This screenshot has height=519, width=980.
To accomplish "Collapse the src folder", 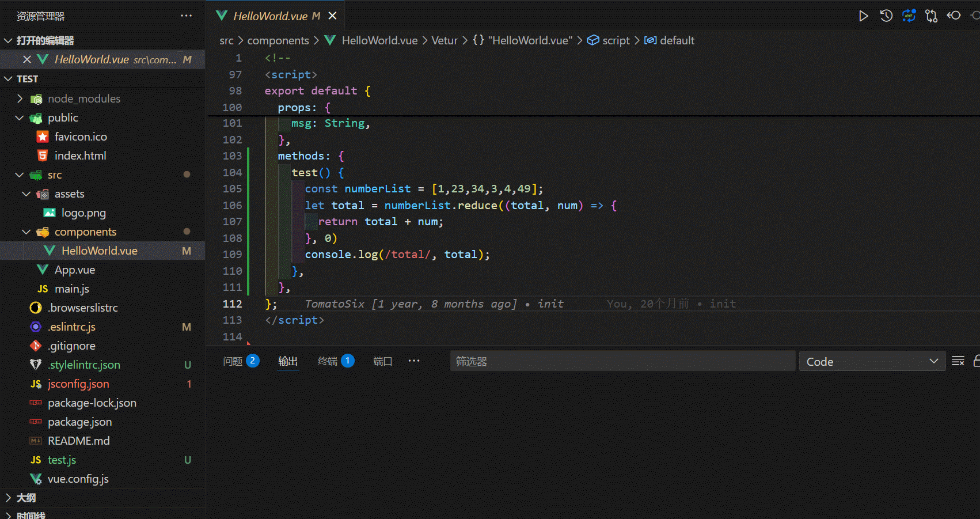I will [20, 175].
